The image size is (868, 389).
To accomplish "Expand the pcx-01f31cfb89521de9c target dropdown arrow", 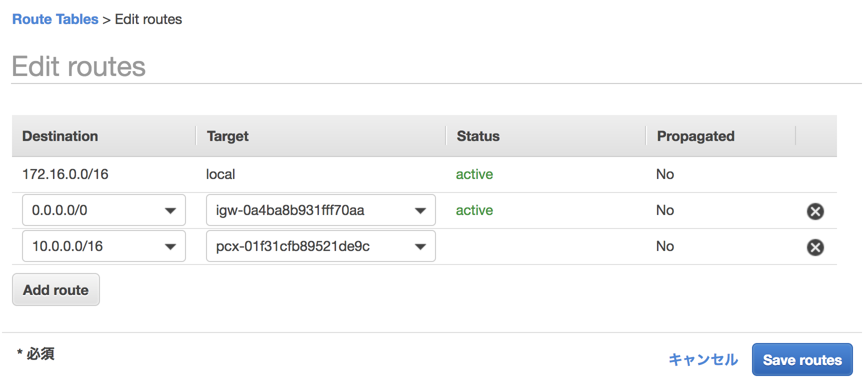I will point(420,246).
